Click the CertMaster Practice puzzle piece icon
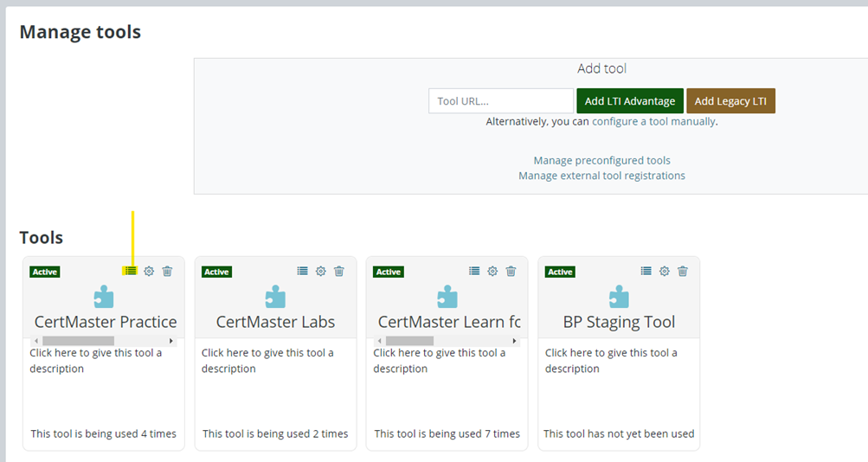868x462 pixels. tap(104, 297)
